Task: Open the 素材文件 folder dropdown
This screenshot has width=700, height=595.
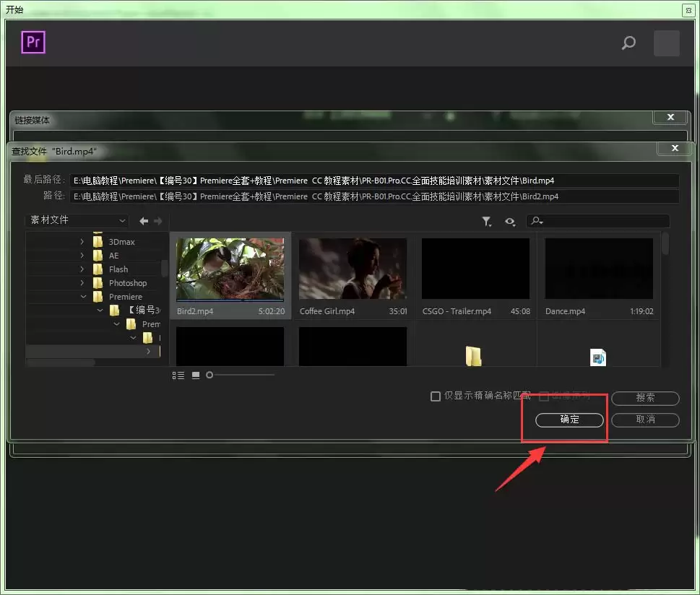Action: [77, 220]
